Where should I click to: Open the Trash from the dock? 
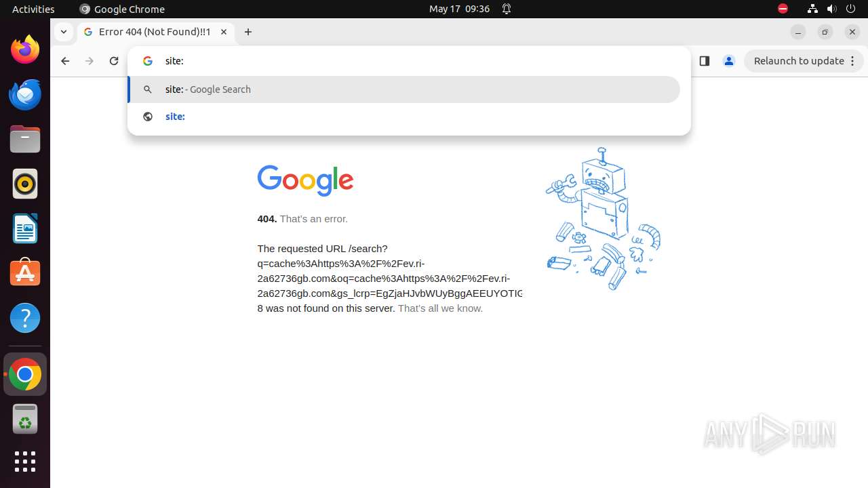(x=25, y=419)
